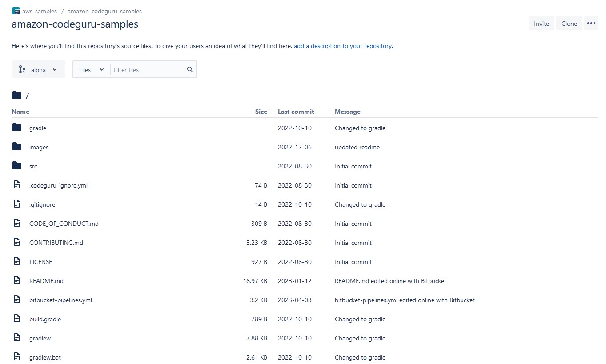Viewport: 606px width, 364px height.
Task: Follow the aws-samples breadcrumb link
Action: [x=40, y=11]
